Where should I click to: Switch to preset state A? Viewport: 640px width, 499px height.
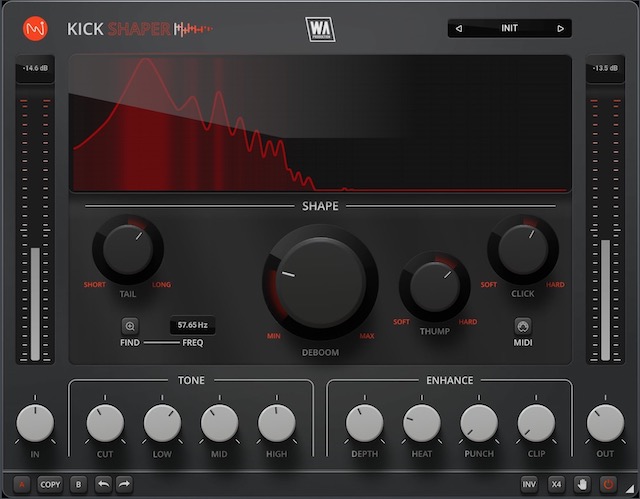pyautogui.click(x=23, y=484)
